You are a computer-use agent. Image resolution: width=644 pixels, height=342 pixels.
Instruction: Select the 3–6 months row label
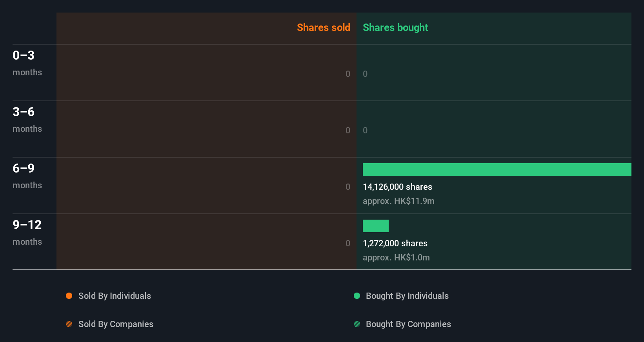click(x=27, y=120)
